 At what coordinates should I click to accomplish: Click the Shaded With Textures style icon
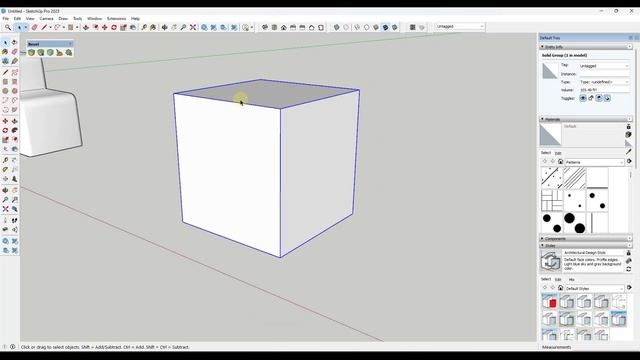[x=385, y=27]
